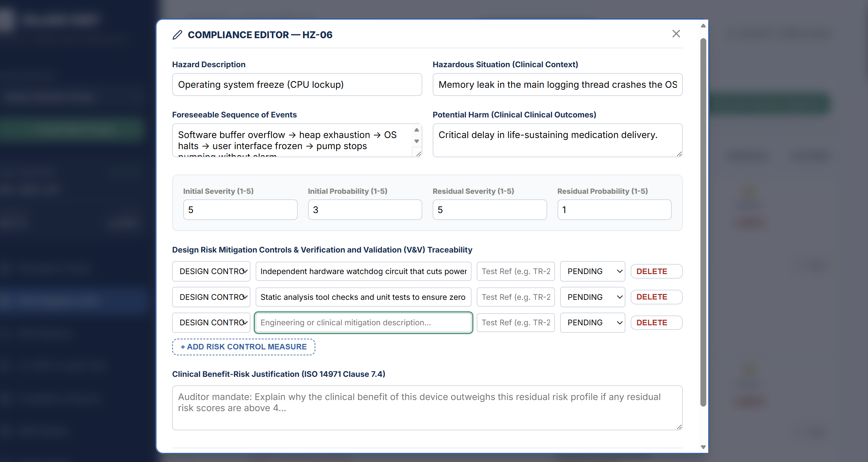Click Test Ref field for the empty mitigation row
The height and width of the screenshot is (462, 868).
coord(516,323)
